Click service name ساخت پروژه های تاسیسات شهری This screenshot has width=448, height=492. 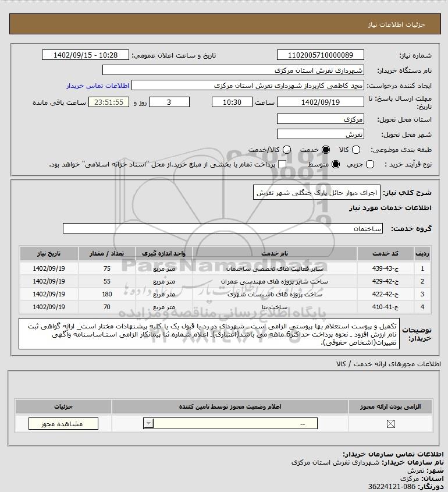click(x=275, y=295)
